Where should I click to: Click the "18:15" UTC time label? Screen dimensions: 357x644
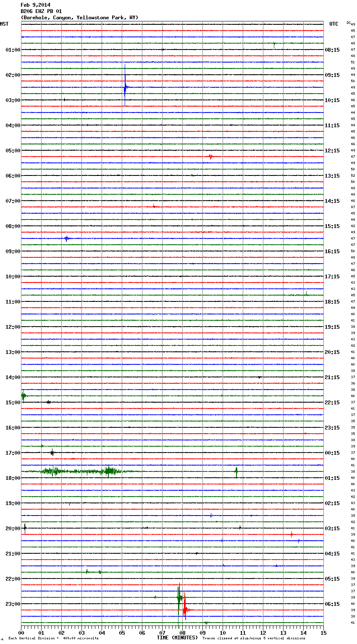pyautogui.click(x=332, y=302)
